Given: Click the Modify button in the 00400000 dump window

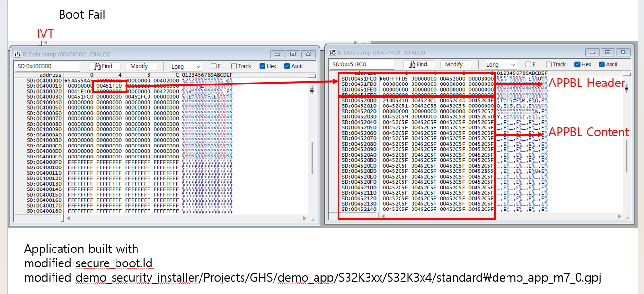Looking at the screenshot, I should 141,66.
